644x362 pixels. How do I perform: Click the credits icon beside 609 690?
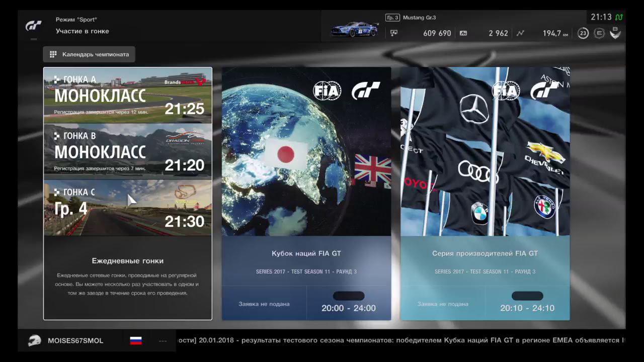[x=394, y=33]
